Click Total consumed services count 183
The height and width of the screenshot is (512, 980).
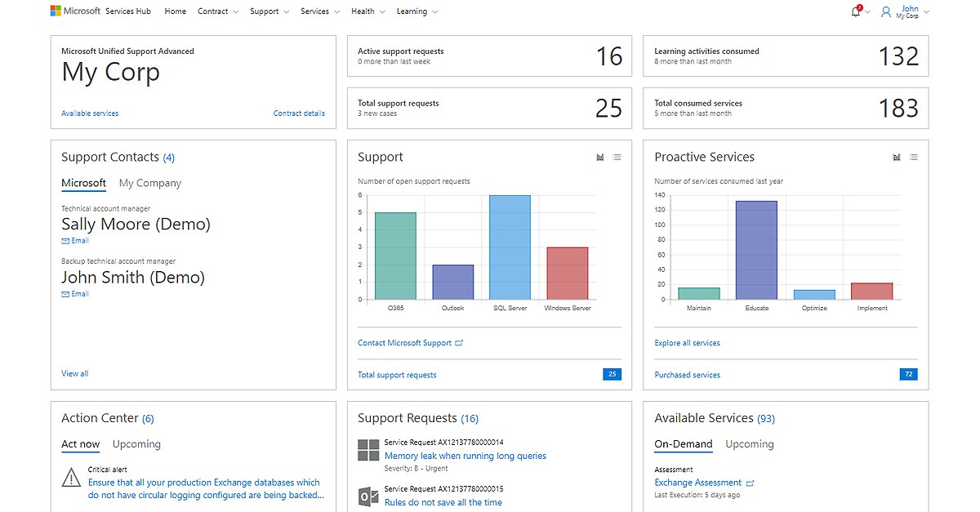click(898, 108)
